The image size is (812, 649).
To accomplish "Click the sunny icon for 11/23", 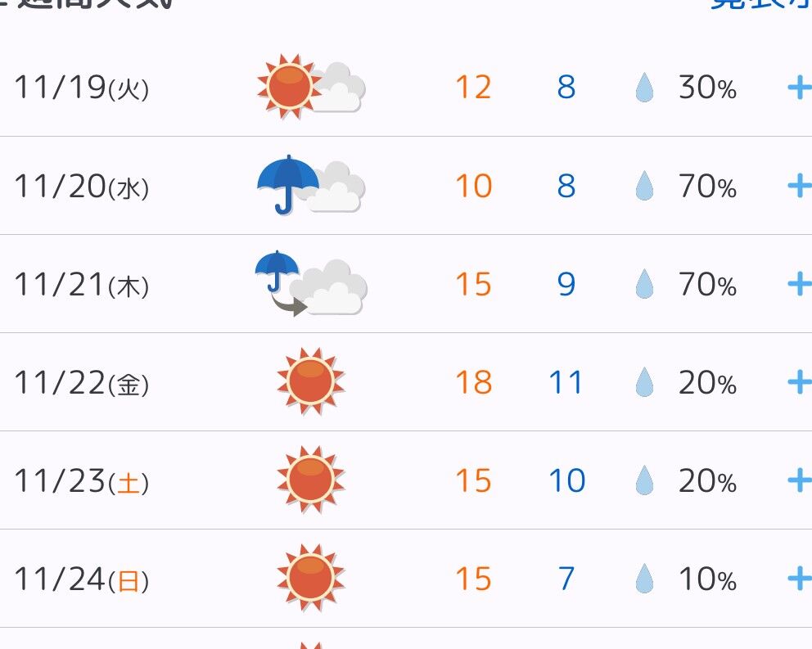I will (311, 480).
